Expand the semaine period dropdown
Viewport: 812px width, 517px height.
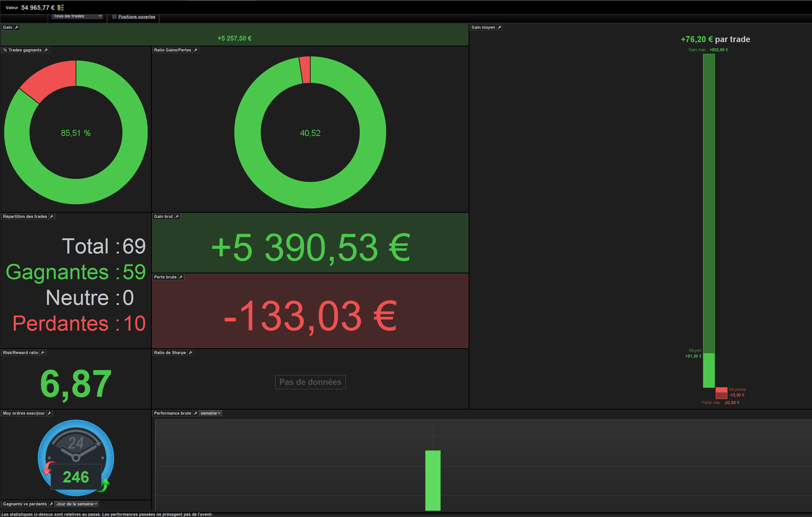(x=210, y=413)
